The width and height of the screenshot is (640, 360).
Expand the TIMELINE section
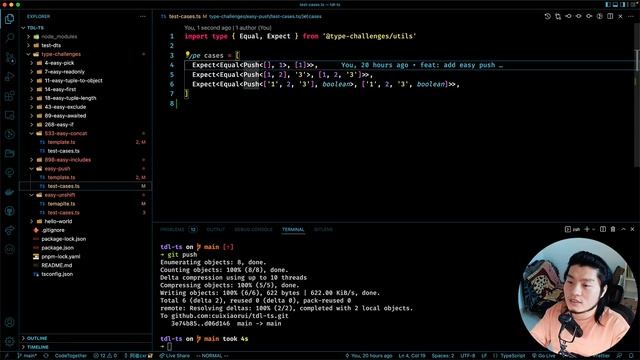[x=86, y=347]
